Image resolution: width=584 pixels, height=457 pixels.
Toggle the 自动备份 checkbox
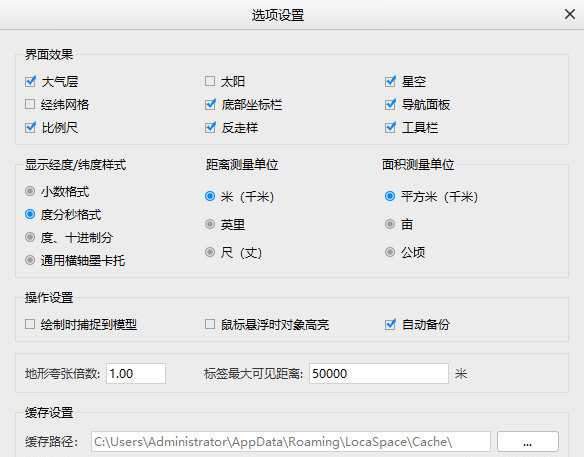390,324
